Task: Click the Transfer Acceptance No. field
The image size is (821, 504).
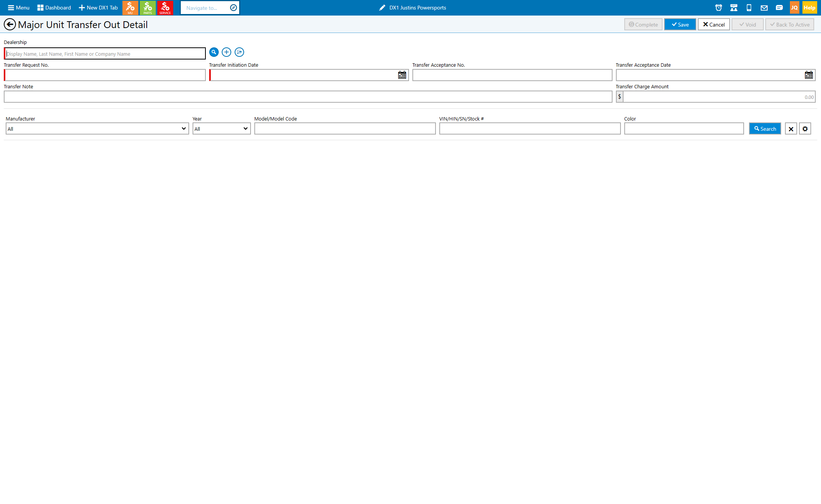Action: (x=512, y=75)
